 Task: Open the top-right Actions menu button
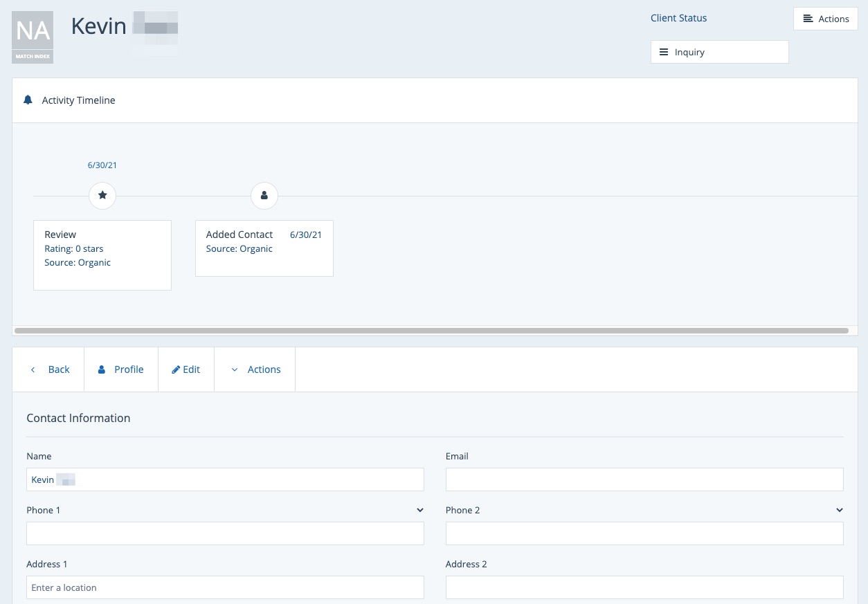coord(825,19)
